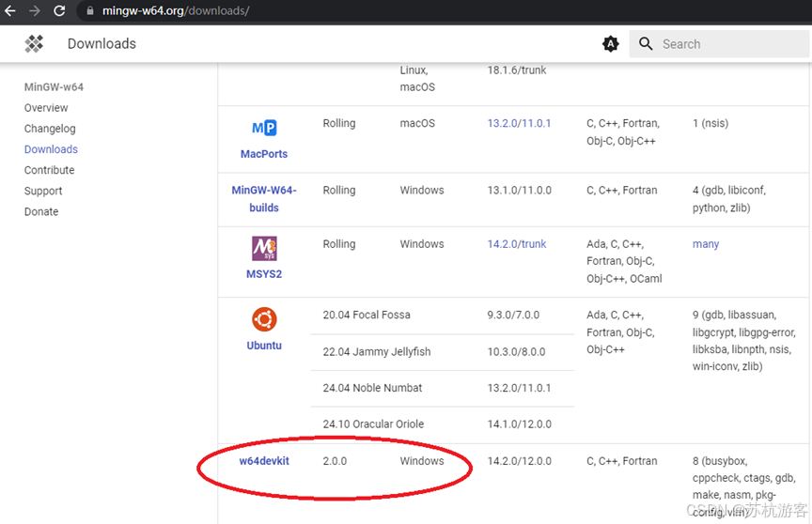Image resolution: width=812 pixels, height=524 pixels.
Task: Click the 'many' packages link for MSYS2
Action: (x=706, y=243)
